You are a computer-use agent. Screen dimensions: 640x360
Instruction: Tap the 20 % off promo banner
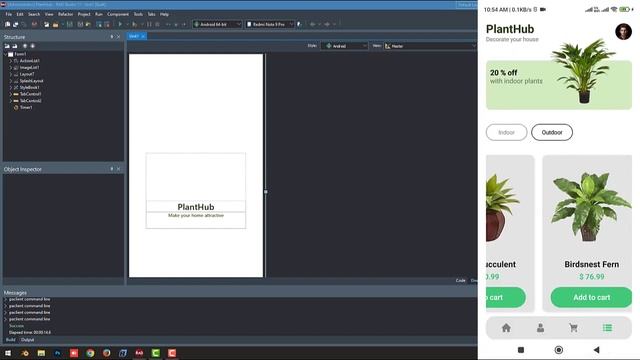click(x=559, y=85)
